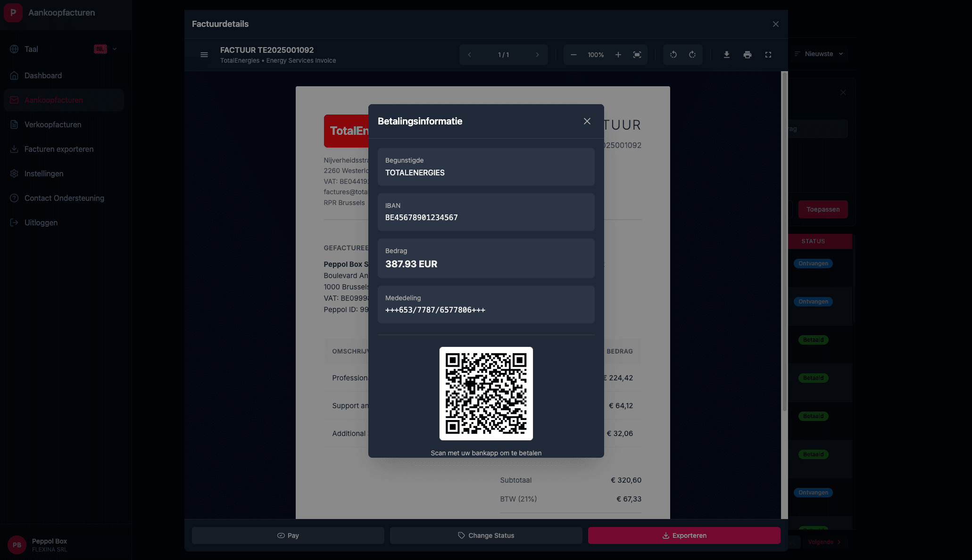Open Facturen exporteren in the sidebar

pos(64,149)
